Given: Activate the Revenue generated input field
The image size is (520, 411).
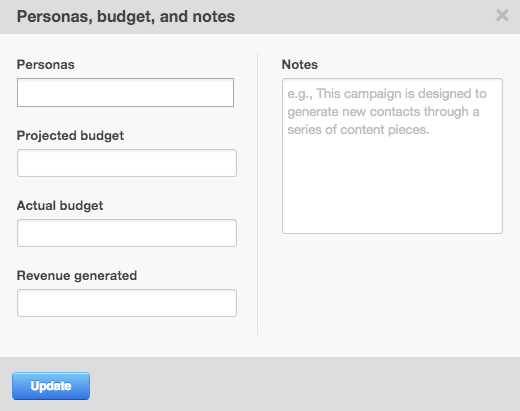Looking at the screenshot, I should pyautogui.click(x=127, y=303).
